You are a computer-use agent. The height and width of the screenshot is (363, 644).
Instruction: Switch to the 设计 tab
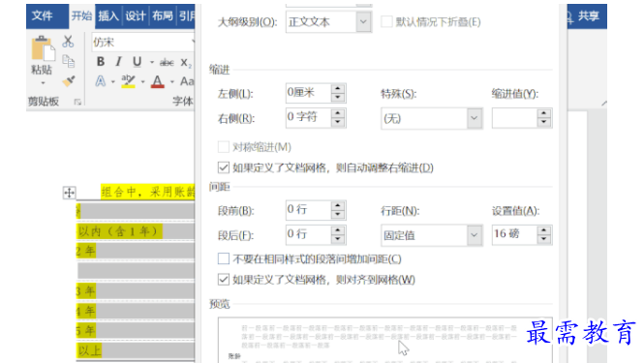[x=136, y=16]
